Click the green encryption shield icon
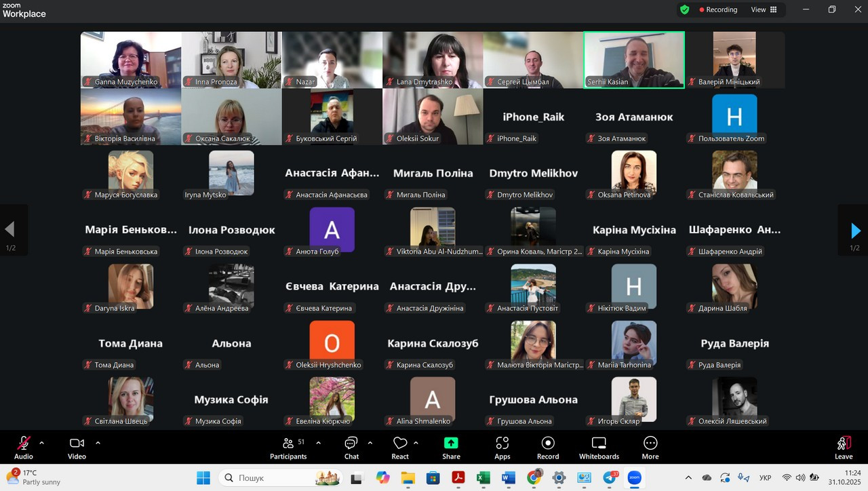The width and height of the screenshot is (868, 491). (x=685, y=9)
